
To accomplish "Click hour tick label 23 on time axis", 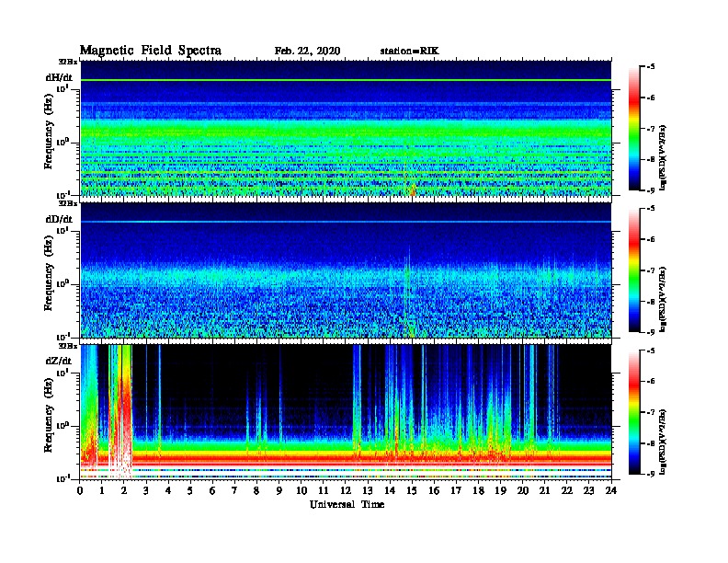I will [x=589, y=491].
